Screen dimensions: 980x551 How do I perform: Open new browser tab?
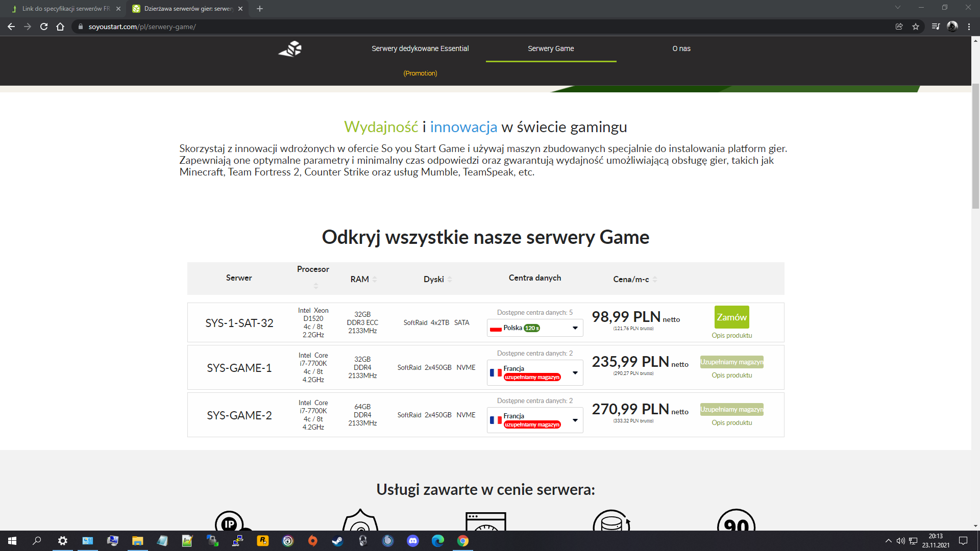260,9
